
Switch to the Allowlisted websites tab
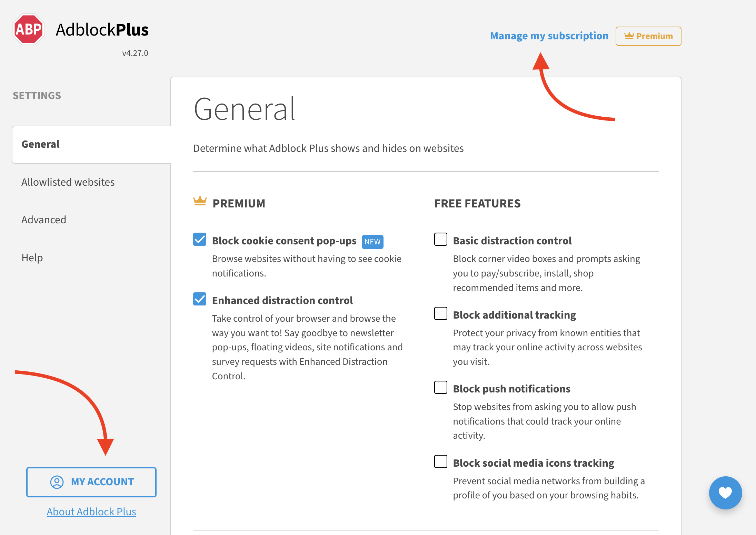pyautogui.click(x=68, y=182)
